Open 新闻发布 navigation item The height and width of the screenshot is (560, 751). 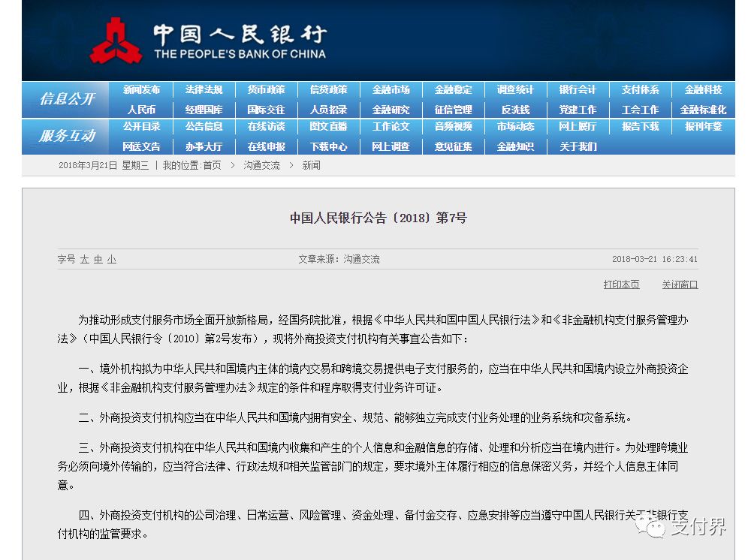click(x=141, y=89)
